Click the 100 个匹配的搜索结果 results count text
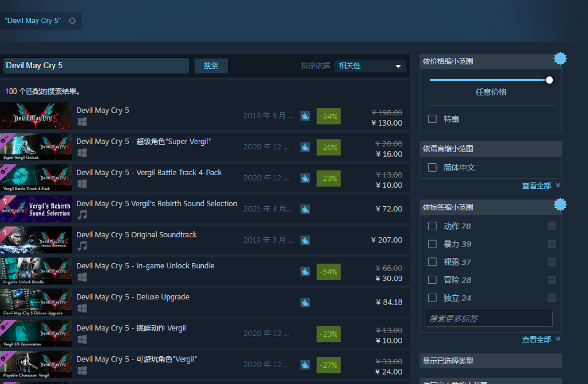 coord(42,91)
